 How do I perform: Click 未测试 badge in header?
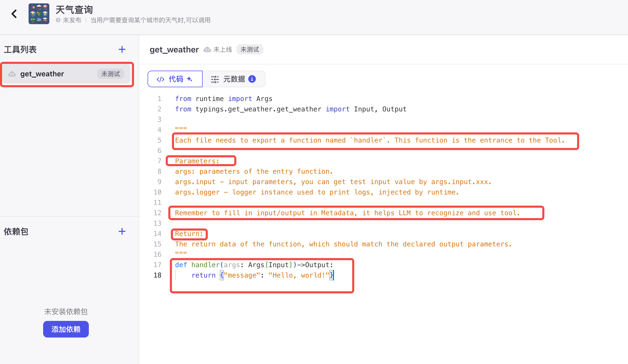[250, 50]
